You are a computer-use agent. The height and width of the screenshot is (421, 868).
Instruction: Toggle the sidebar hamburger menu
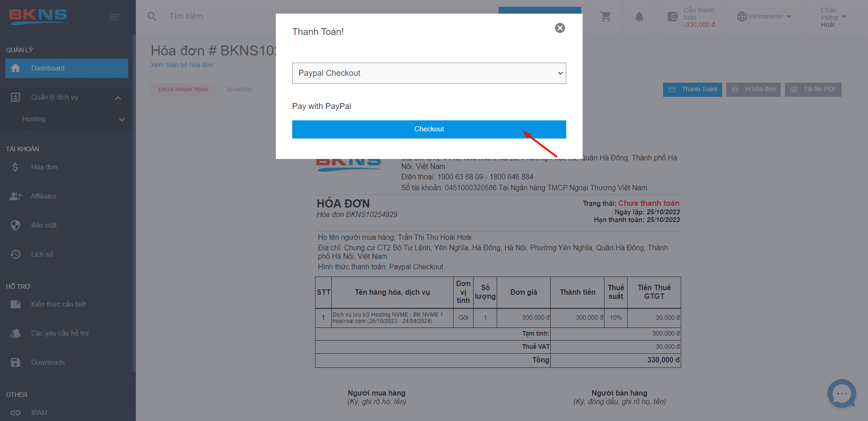tap(114, 17)
